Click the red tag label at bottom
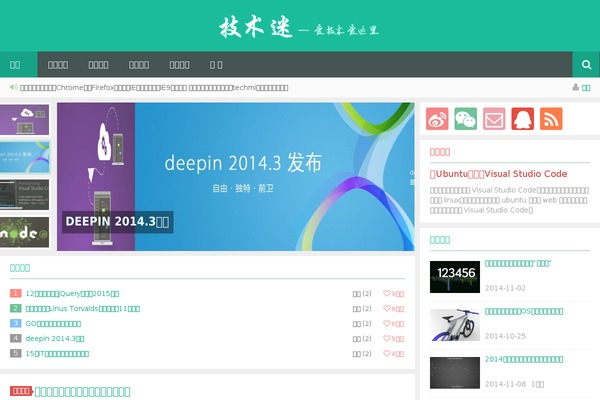 coord(21,391)
